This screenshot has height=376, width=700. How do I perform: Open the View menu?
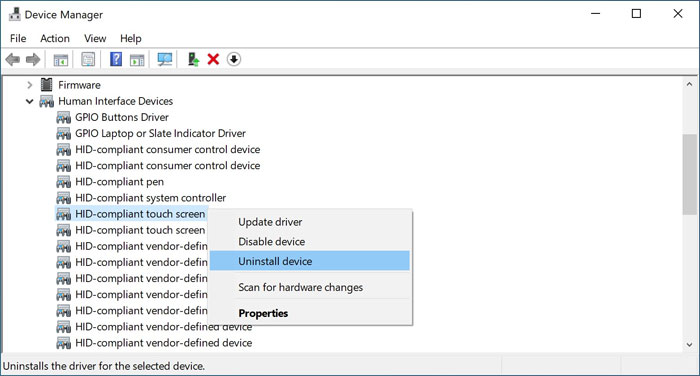tap(95, 38)
